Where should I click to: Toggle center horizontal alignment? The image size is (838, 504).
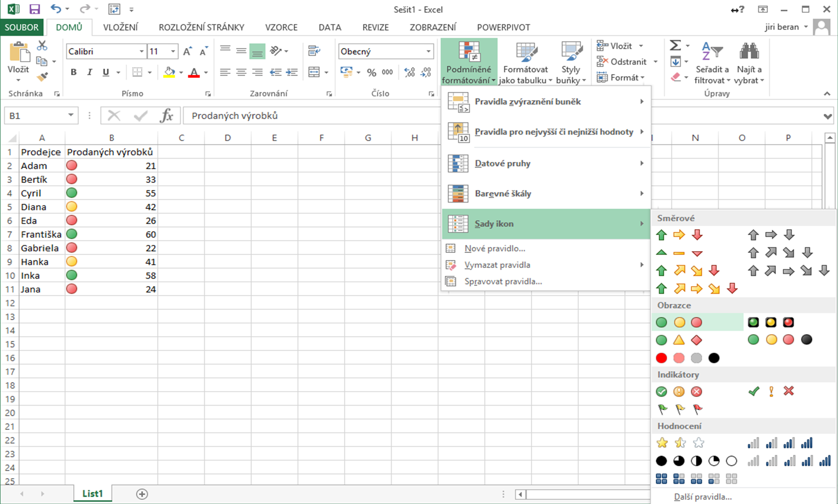click(241, 72)
